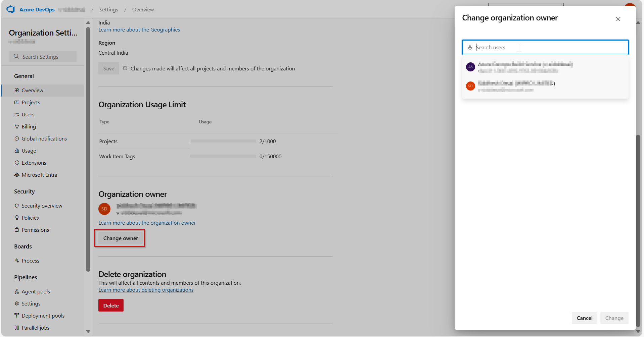Click Settings in the breadcrumb

pyautogui.click(x=109, y=9)
